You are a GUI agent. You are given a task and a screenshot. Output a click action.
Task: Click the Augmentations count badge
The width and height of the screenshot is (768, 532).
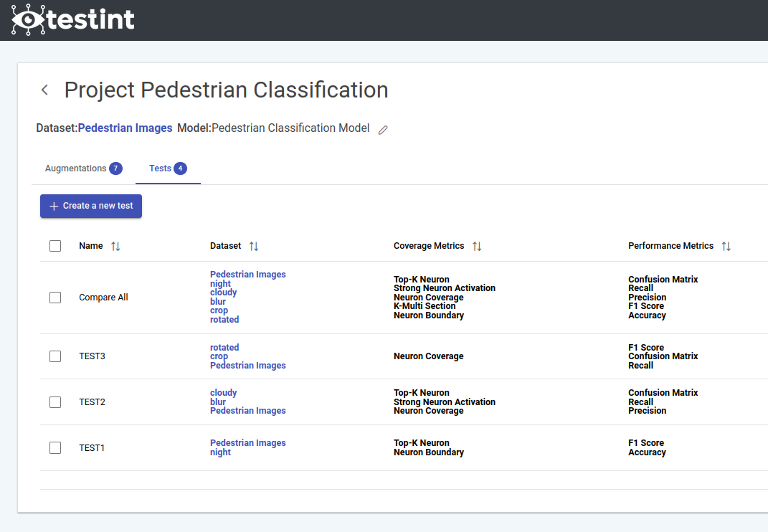point(115,168)
